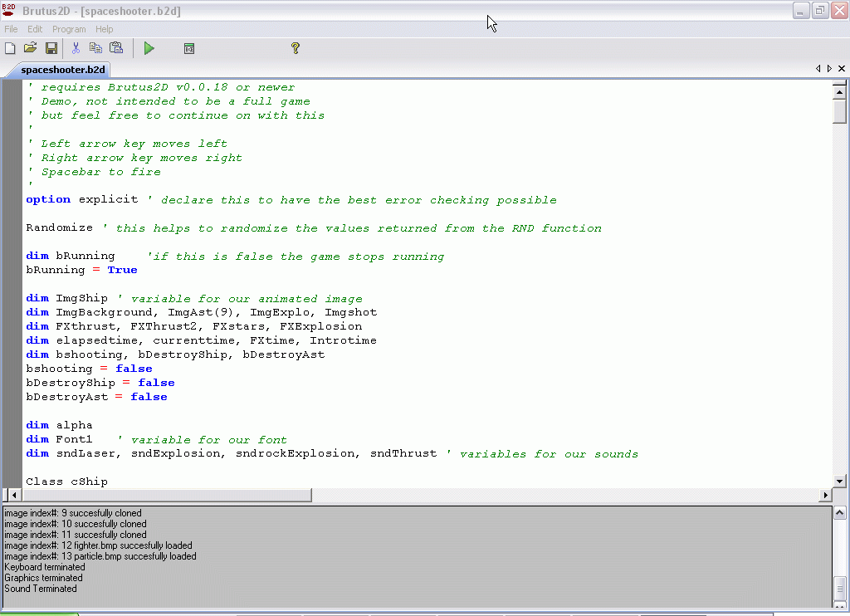Click 'Graphics terminated' output line
Viewport: 850px width, 616px height.
(x=43, y=578)
